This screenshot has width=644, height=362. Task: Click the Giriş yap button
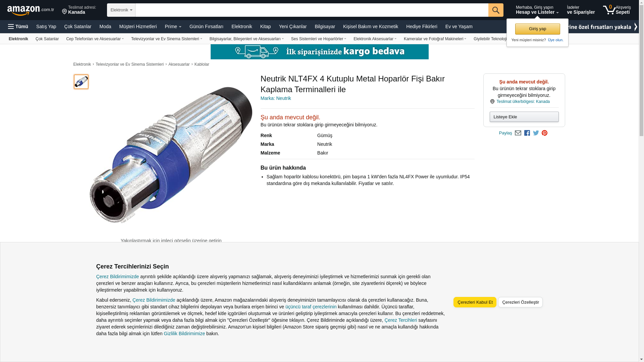(x=537, y=29)
